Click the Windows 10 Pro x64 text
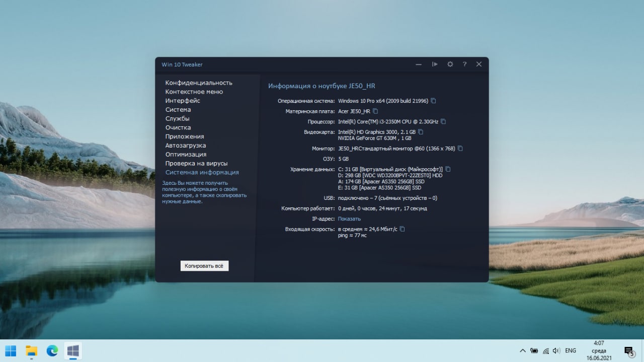 click(x=383, y=101)
